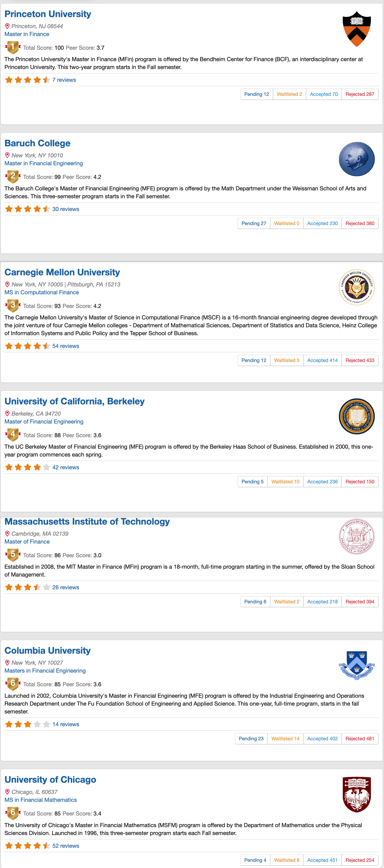Open Baruch's Master in Financial Engineering link
This screenshot has height=868, width=384.
coord(43,163)
